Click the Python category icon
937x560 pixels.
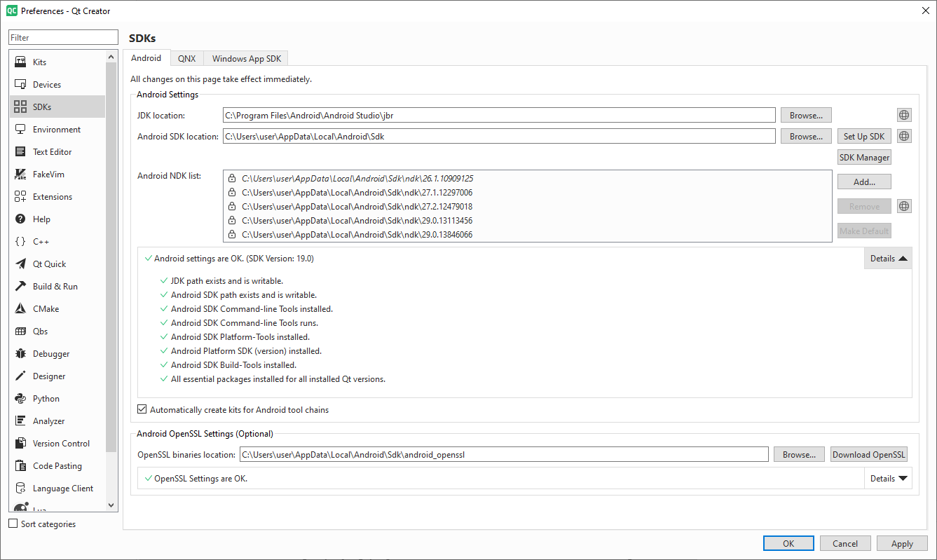[20, 399]
